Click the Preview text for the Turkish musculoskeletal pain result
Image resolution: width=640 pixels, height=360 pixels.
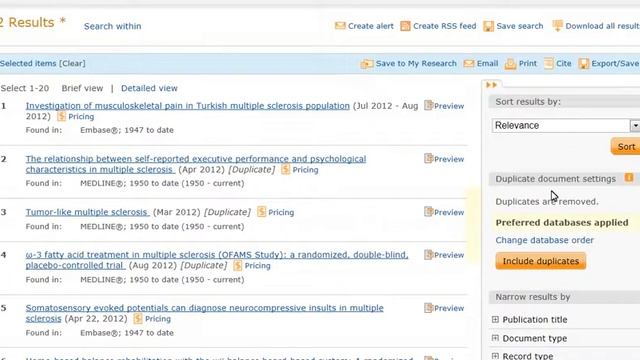coord(449,106)
